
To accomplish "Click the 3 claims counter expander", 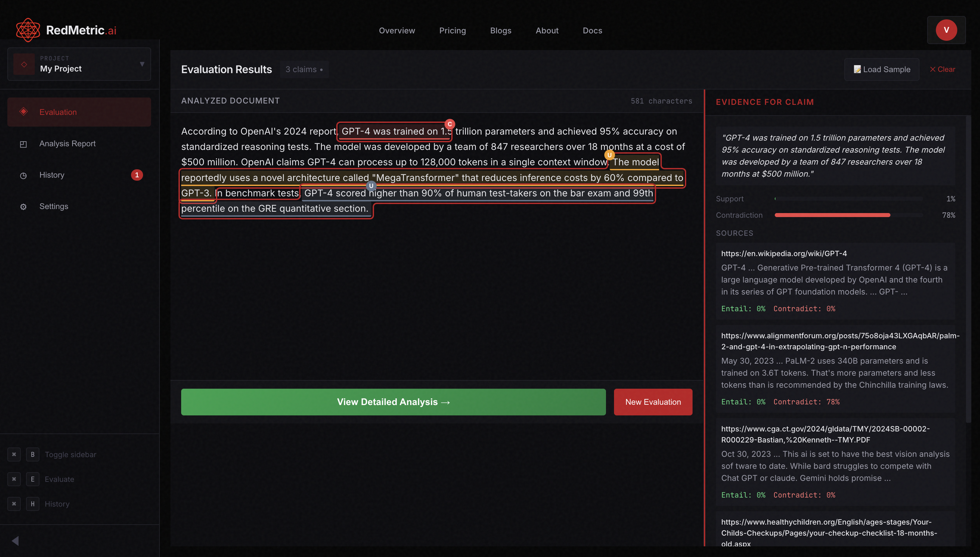I will click(x=304, y=69).
